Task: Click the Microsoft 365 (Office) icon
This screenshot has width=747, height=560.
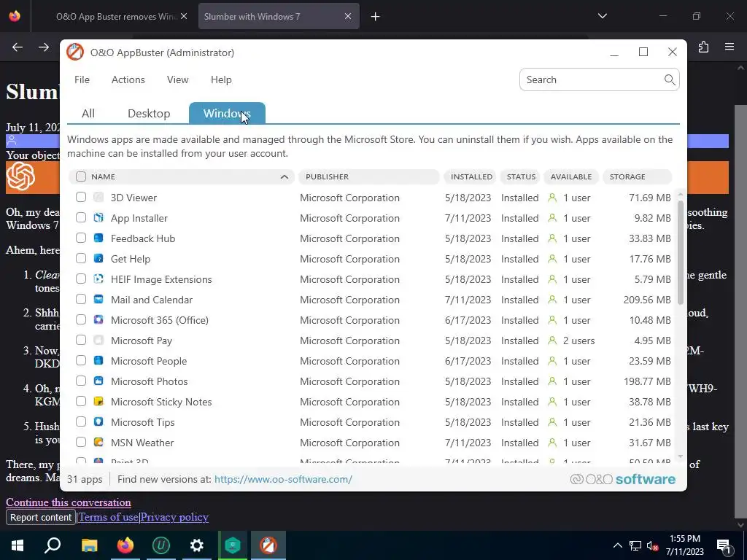Action: tap(98, 320)
